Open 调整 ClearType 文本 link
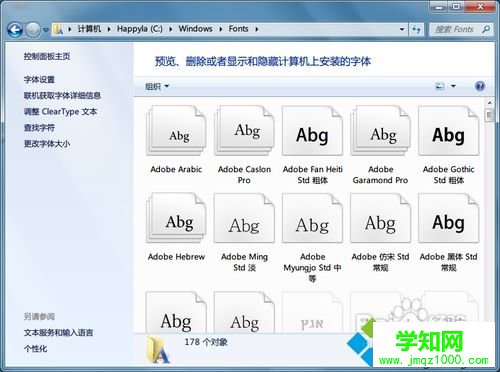The image size is (500, 372). [60, 112]
